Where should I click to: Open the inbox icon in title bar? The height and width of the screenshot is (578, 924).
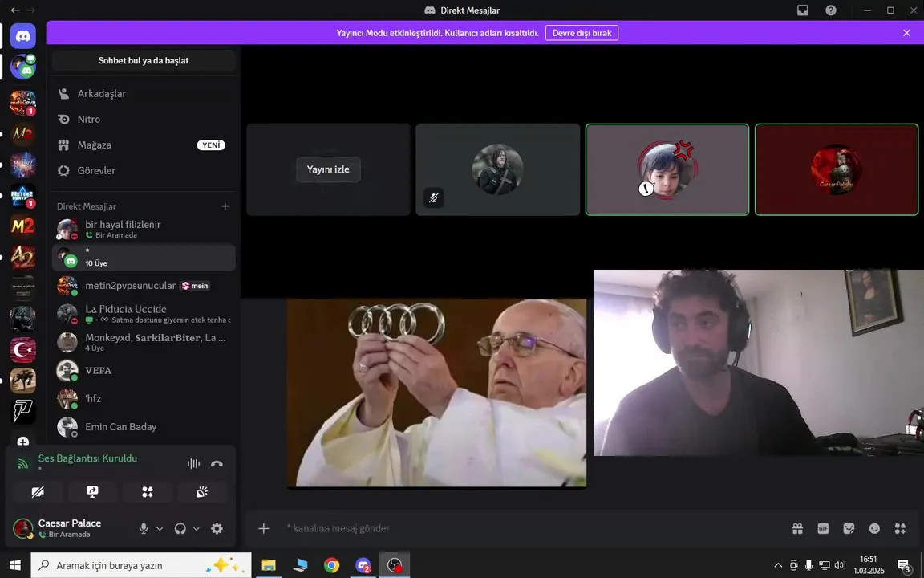pos(803,10)
